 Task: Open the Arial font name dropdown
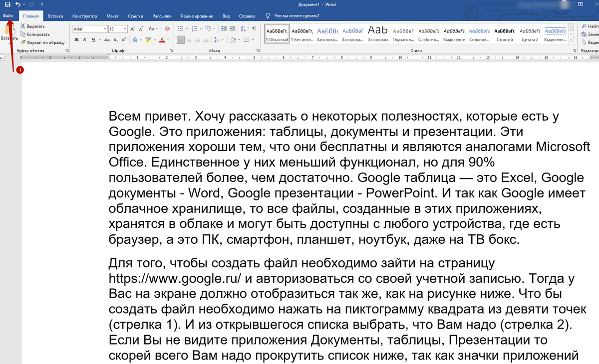coord(105,29)
